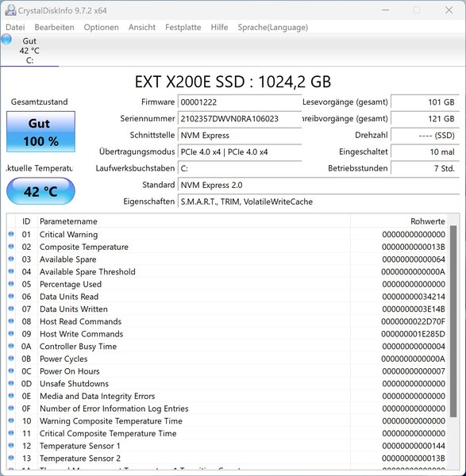
Task: Click the EXT X200E SSD : 1024,2 GB title
Action: point(233,82)
